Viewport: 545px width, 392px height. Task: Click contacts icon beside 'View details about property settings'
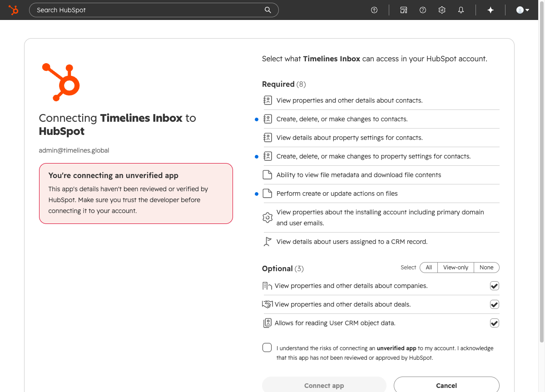(268, 138)
